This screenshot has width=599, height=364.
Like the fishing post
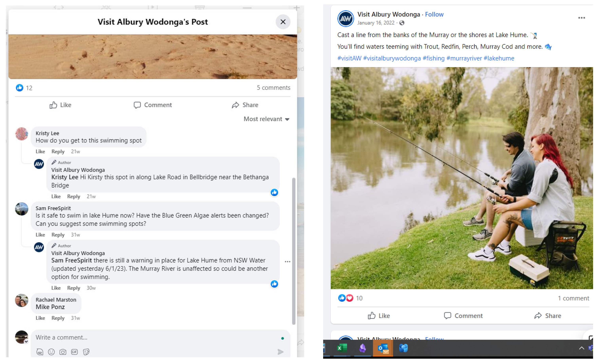[x=379, y=316]
